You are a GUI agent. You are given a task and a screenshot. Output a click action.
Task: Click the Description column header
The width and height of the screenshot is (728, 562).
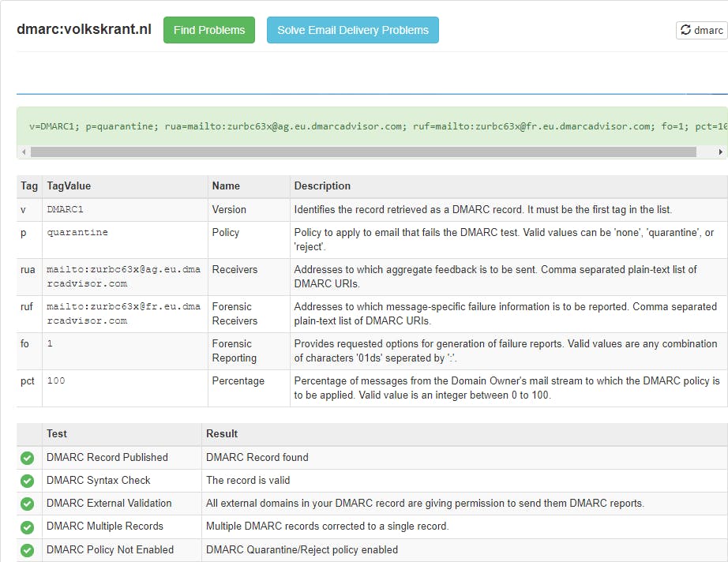click(x=322, y=186)
